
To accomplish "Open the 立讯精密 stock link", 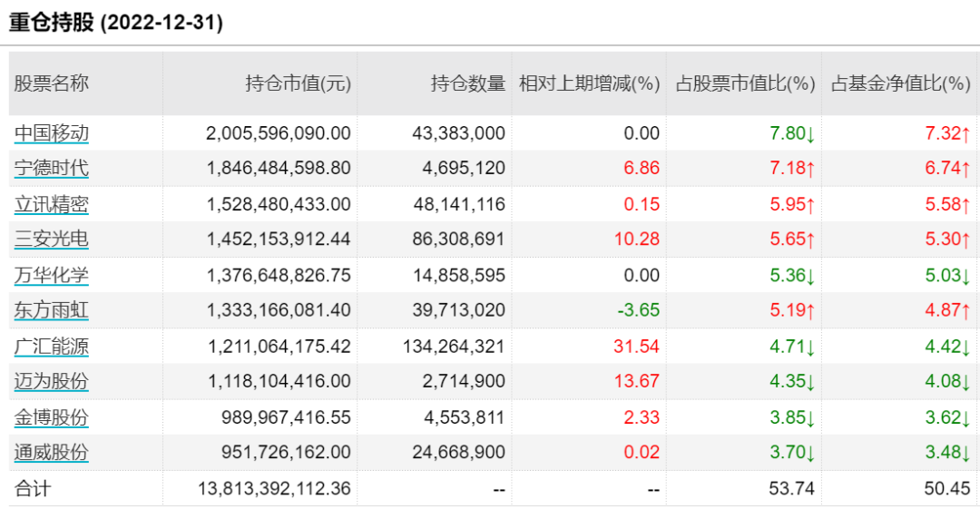I will pyautogui.click(x=51, y=204).
